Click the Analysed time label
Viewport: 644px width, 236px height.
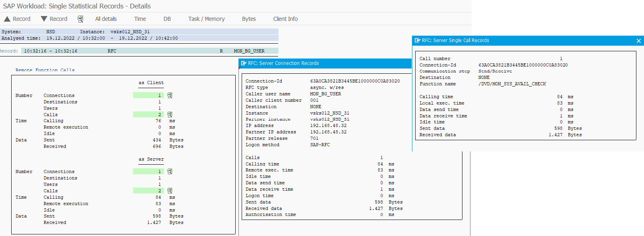pyautogui.click(x=21, y=38)
